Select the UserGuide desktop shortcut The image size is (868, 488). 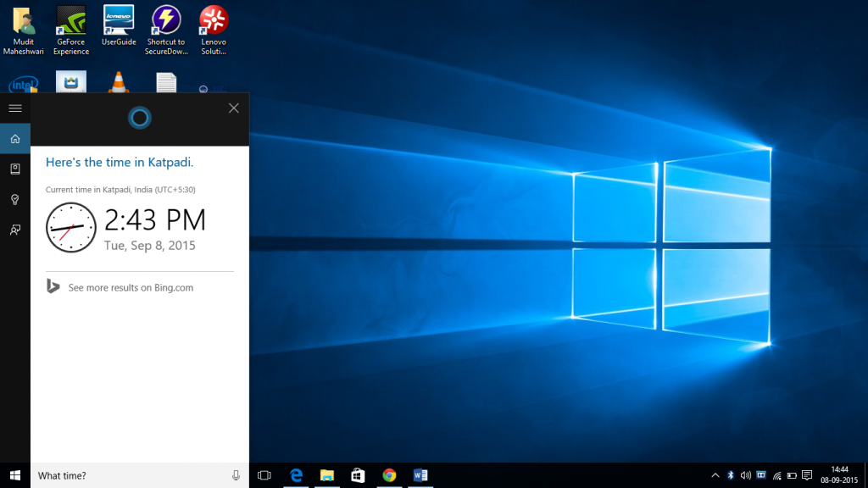119,26
